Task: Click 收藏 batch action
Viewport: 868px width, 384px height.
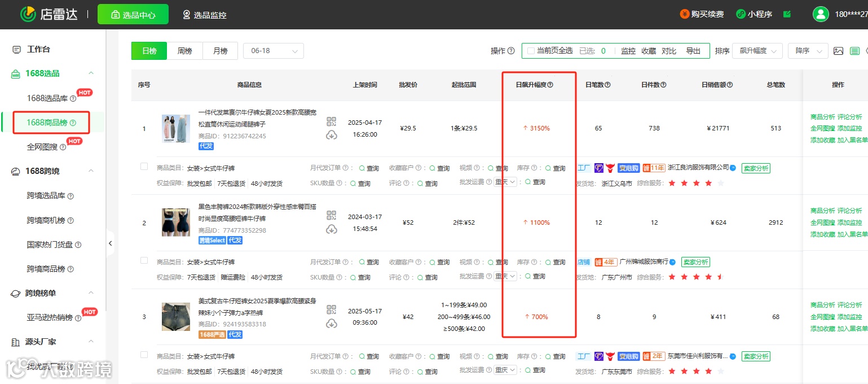Action: tap(649, 51)
